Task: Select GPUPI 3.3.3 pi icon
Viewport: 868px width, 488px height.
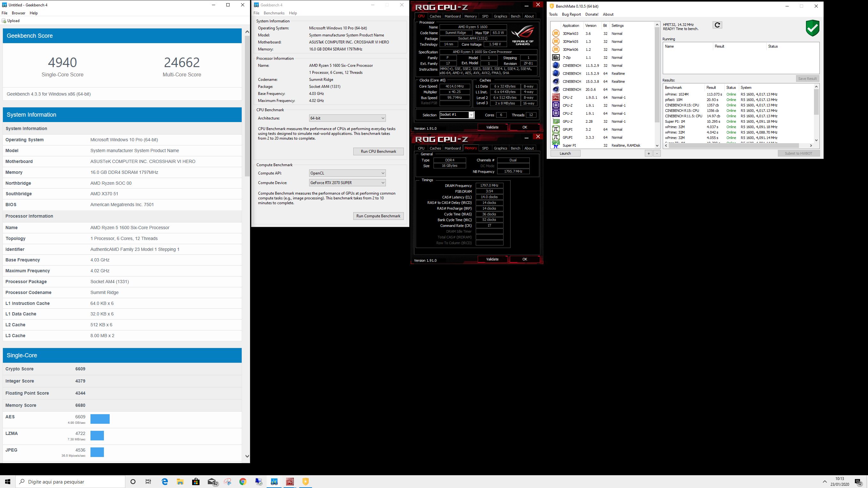Action: click(x=556, y=137)
